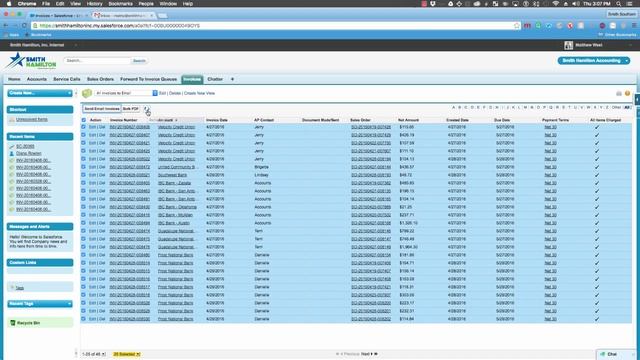Uncheck the United Community row checkbox
The width and height of the screenshot is (640, 360).
[84, 167]
